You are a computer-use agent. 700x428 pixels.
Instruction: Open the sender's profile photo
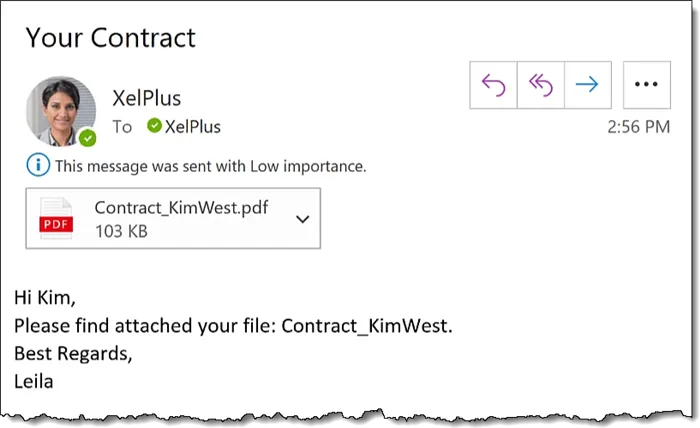pos(60,110)
